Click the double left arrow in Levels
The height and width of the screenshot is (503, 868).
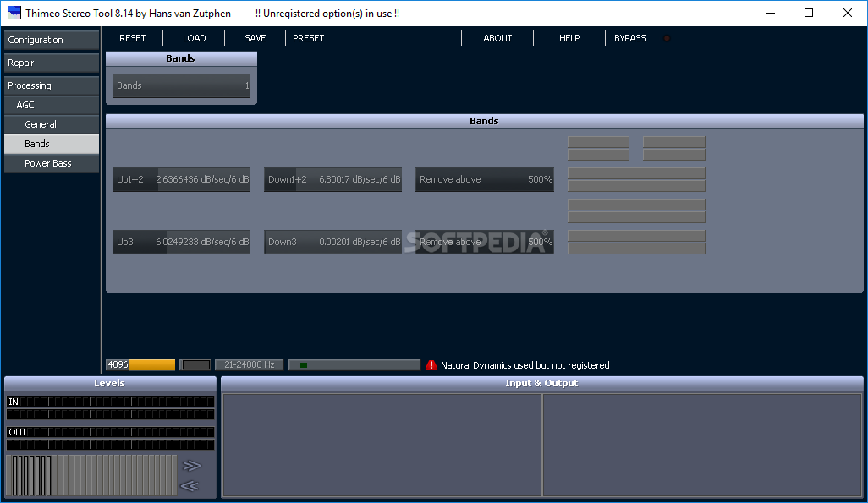[190, 486]
